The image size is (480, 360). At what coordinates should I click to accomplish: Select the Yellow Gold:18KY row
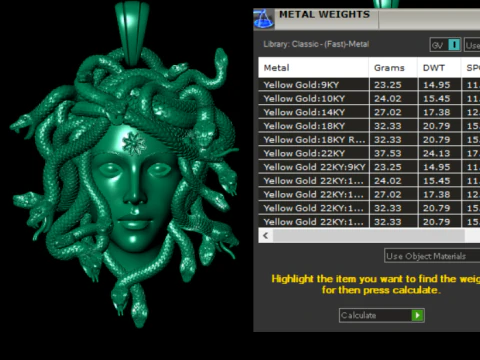(369, 126)
